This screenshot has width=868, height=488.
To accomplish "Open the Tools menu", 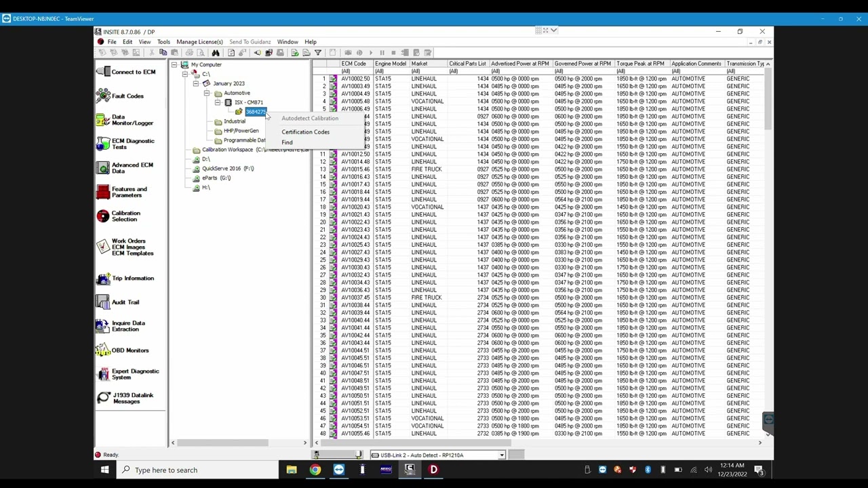I will point(163,42).
